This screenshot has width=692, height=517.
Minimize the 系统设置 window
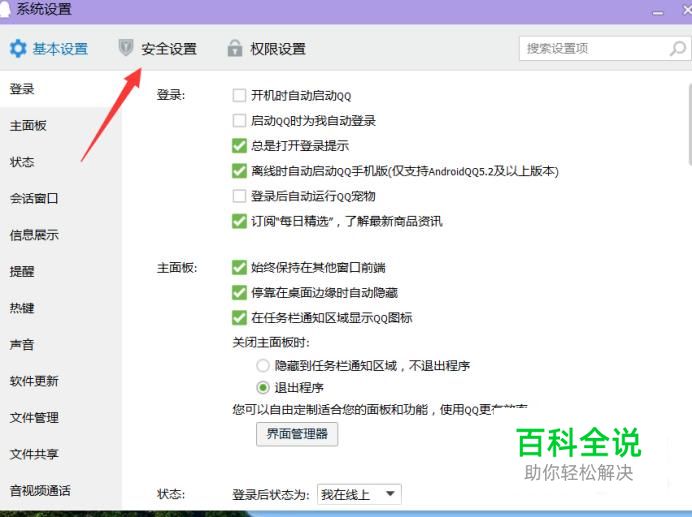pos(658,12)
